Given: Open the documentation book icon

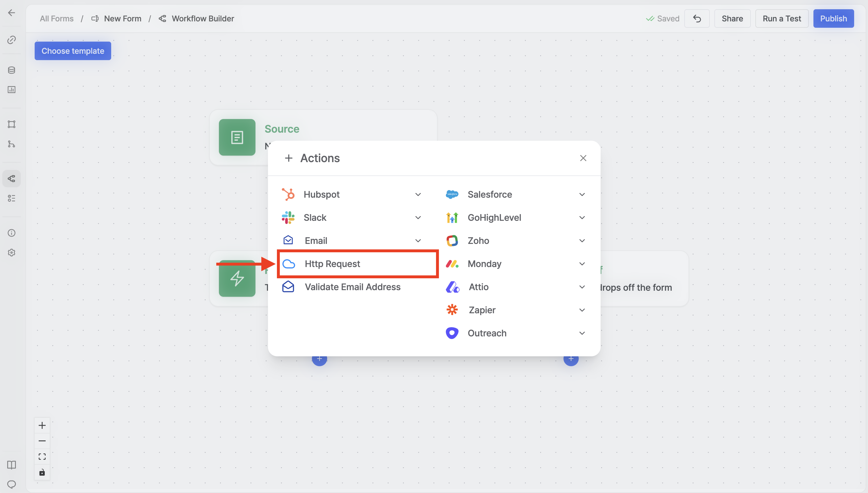Looking at the screenshot, I should [x=12, y=465].
